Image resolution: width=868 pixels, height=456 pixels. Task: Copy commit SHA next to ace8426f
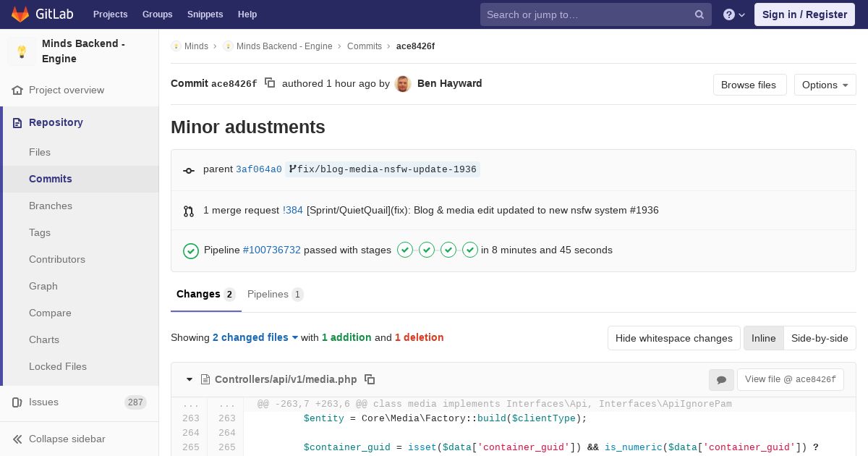tap(270, 83)
